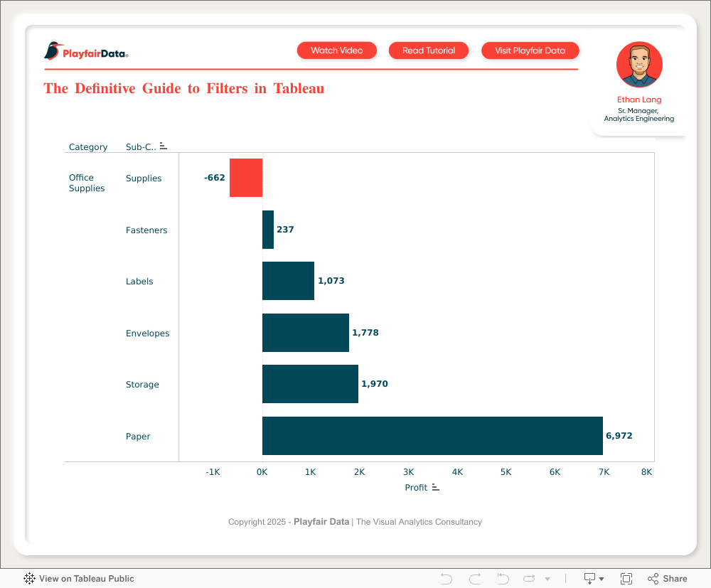Click the Playfair Data logo
The image size is (711, 588).
86,51
